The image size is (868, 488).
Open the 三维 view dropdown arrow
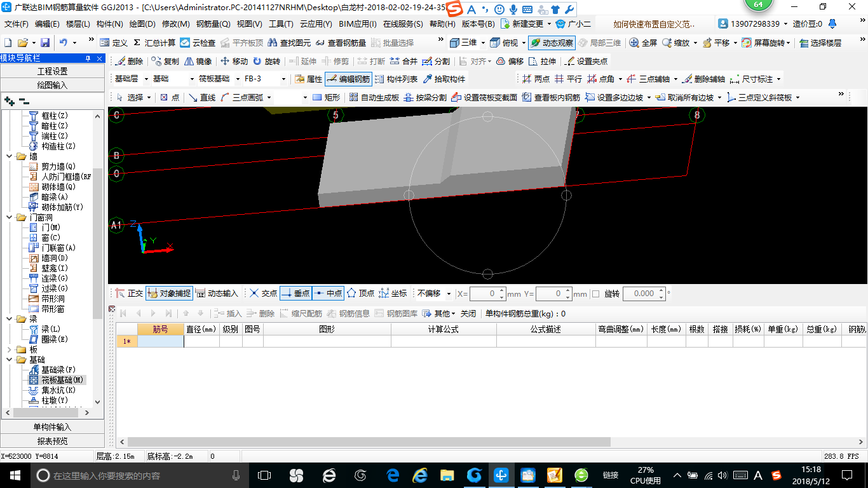click(482, 43)
